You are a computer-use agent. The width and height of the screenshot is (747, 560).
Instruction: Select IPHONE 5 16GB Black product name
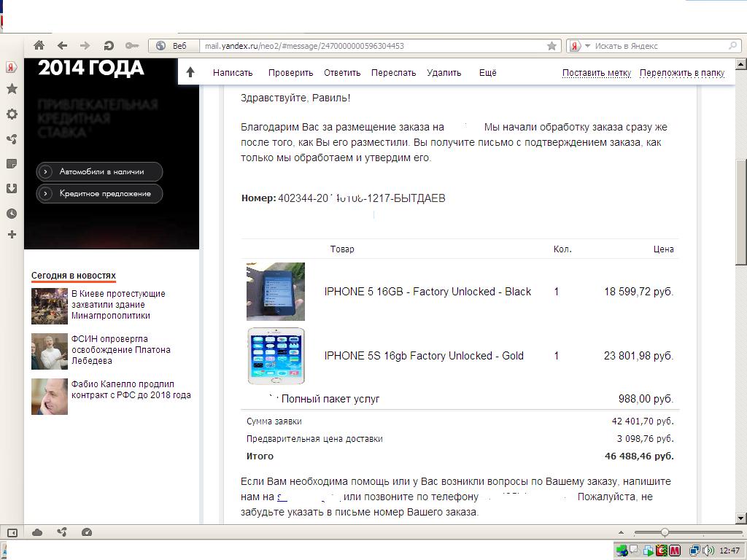click(x=427, y=292)
